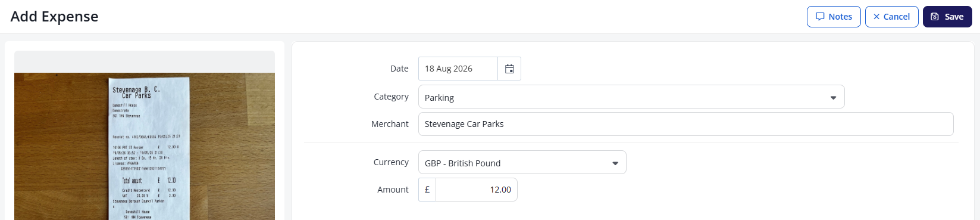Viewport: 980px width, 220px height.
Task: Open the Parking category combo box
Action: coord(631,97)
